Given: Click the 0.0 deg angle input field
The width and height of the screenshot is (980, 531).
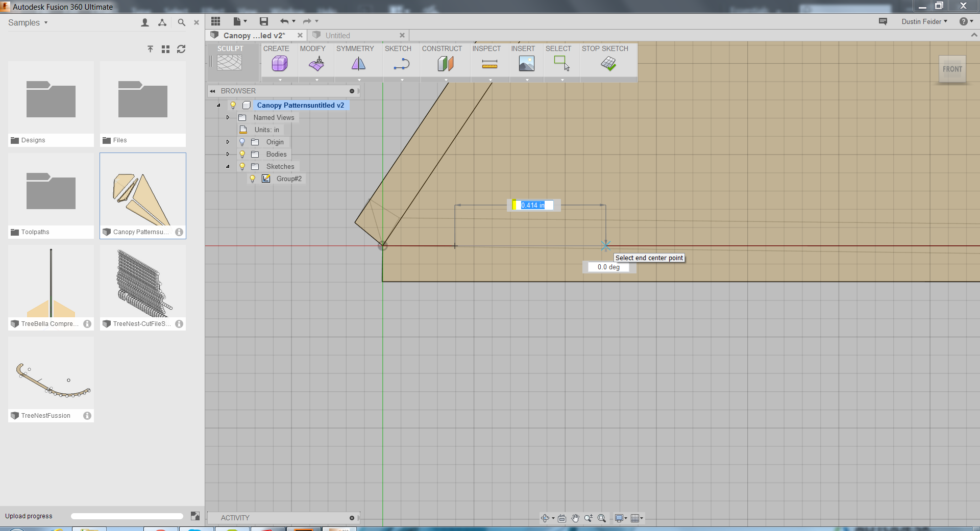Looking at the screenshot, I should coord(608,267).
